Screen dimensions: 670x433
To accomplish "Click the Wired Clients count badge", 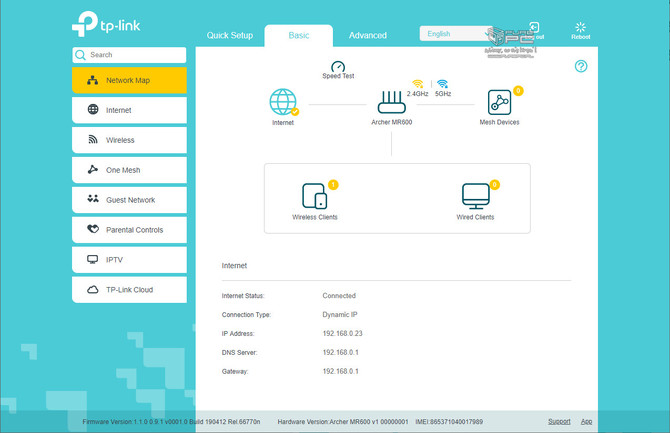I will click(494, 185).
